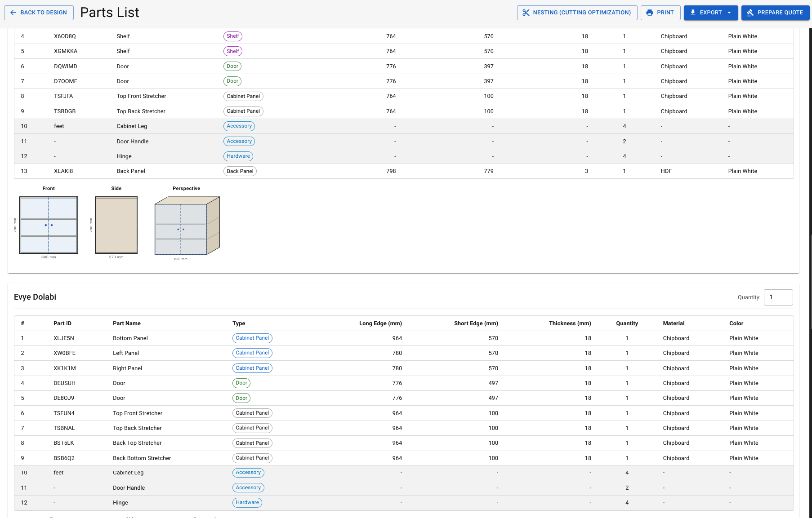The height and width of the screenshot is (518, 812).
Task: Click Cabinet Panel tag for TSFJFA
Action: 243,96
